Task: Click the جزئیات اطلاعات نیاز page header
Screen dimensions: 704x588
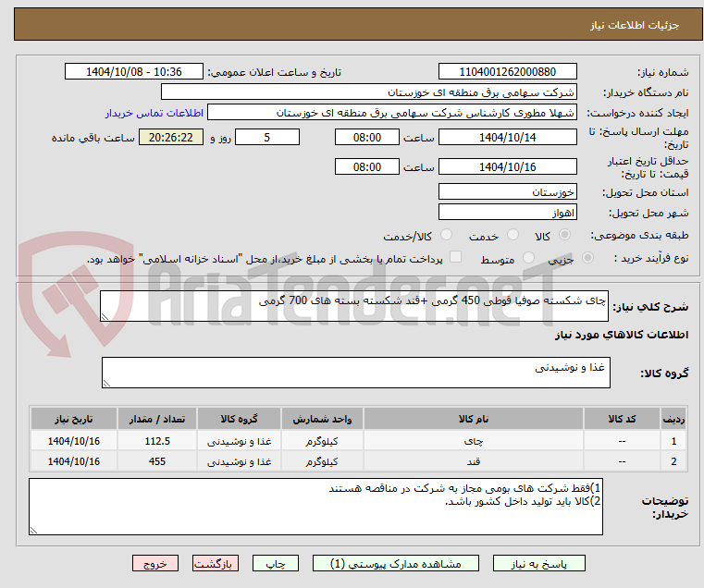Action: [358, 24]
